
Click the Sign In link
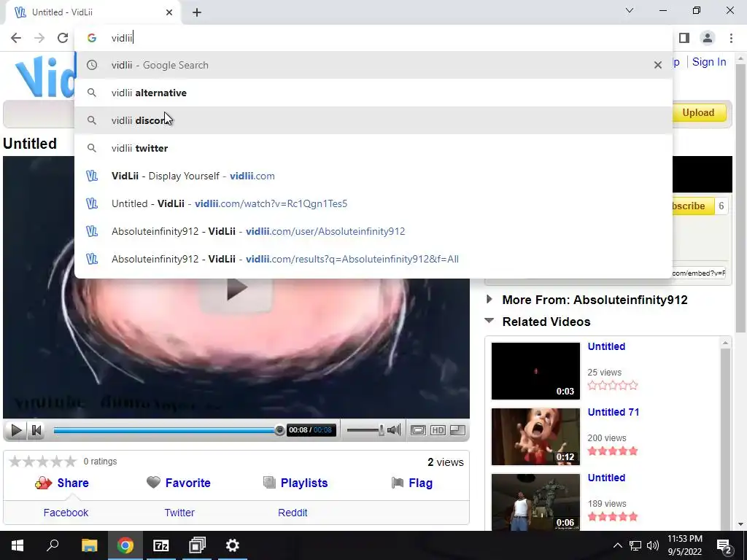click(x=709, y=62)
